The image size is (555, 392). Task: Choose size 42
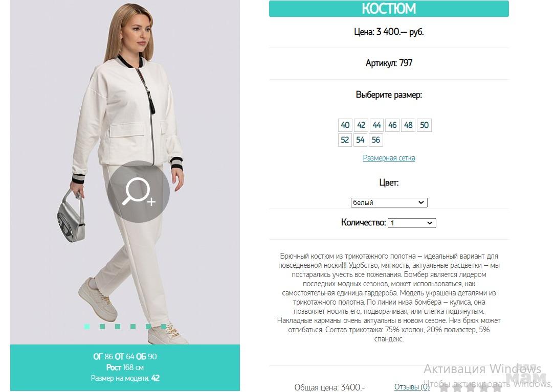click(x=361, y=125)
